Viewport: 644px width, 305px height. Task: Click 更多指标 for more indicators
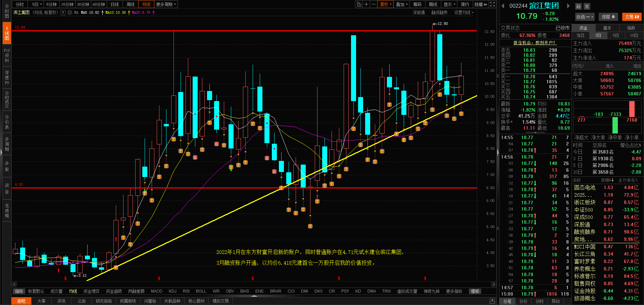454,291
